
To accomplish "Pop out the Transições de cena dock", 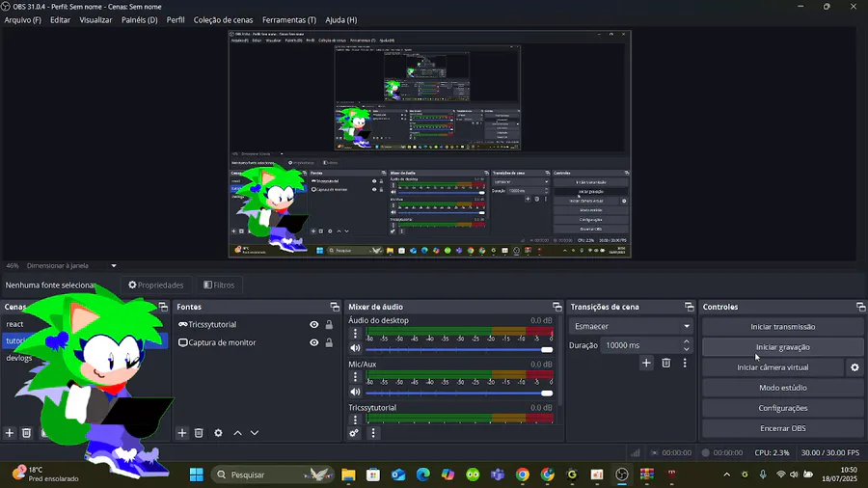I will [690, 307].
